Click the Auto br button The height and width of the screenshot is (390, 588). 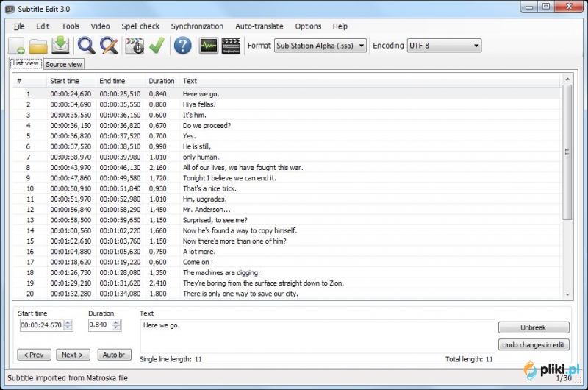(x=114, y=355)
